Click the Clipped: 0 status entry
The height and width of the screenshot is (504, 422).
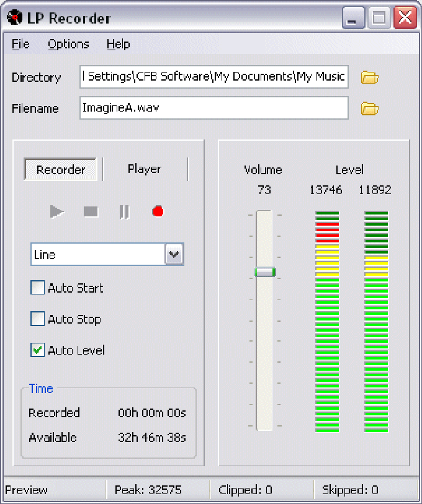point(245,490)
